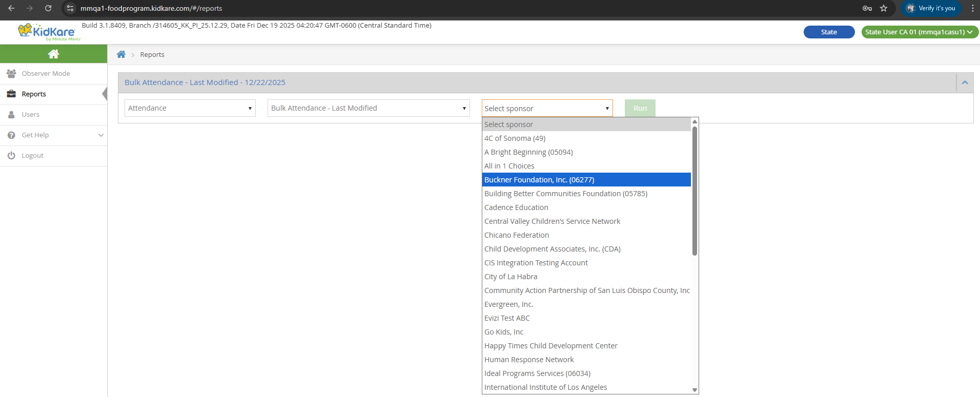Image resolution: width=980 pixels, height=397 pixels.
Task: Select Reports in the sidebar
Action: (x=53, y=94)
